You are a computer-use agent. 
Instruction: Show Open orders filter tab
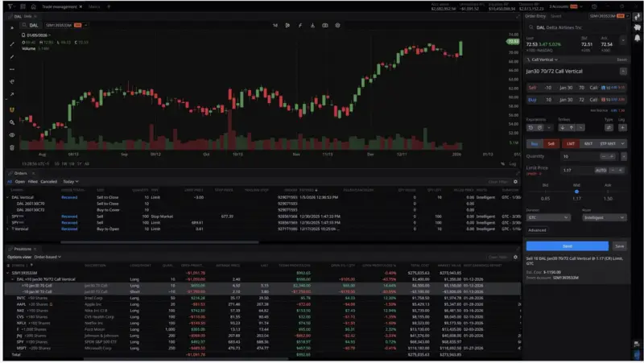tap(20, 182)
